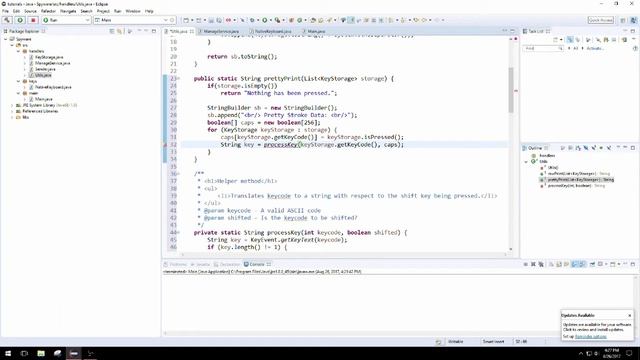
Task: Maximize the Package Explorer panel
Action: [154, 31]
